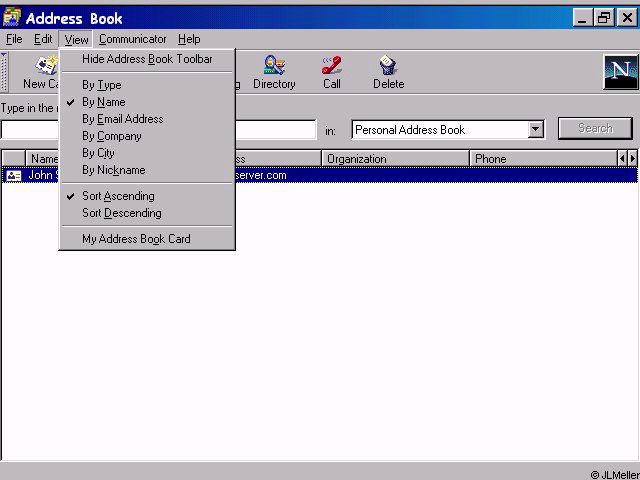This screenshot has width=640, height=480.
Task: Click the Phone column header
Action: (x=544, y=158)
